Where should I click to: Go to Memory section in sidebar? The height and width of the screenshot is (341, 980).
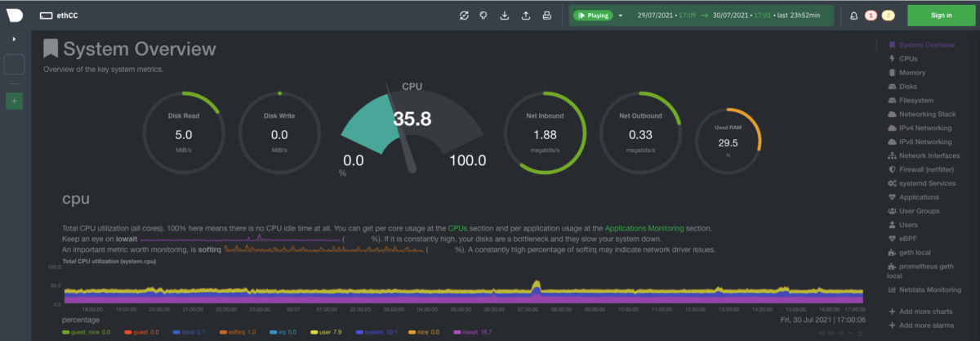pos(911,73)
